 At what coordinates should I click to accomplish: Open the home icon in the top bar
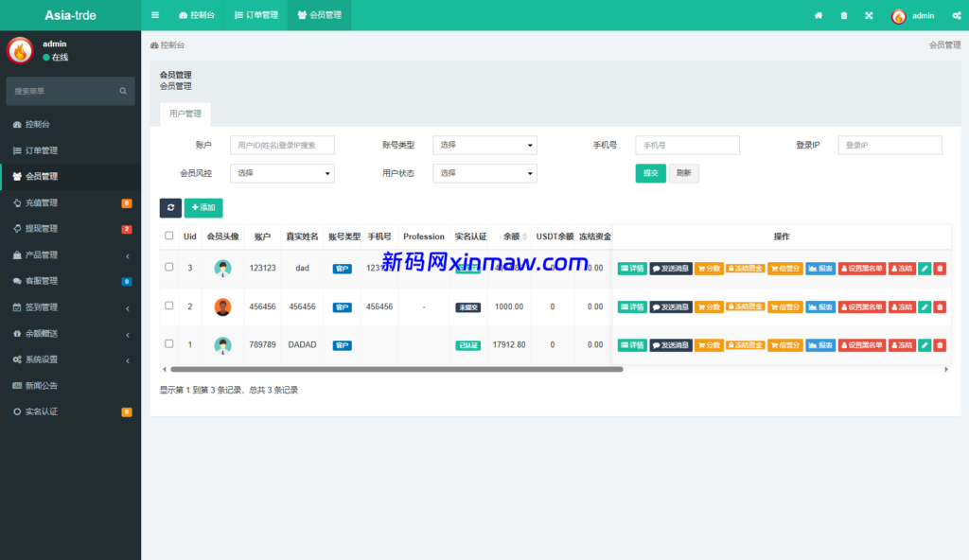[819, 15]
